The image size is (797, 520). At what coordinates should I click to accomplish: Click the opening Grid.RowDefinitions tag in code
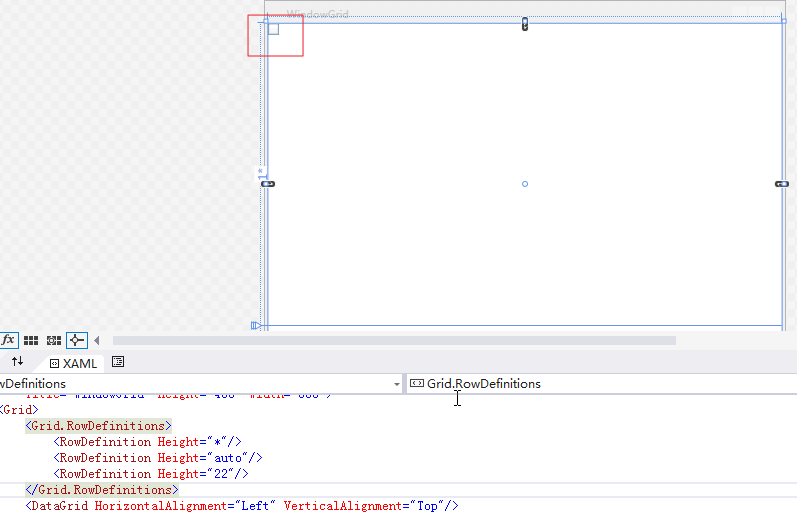point(98,426)
